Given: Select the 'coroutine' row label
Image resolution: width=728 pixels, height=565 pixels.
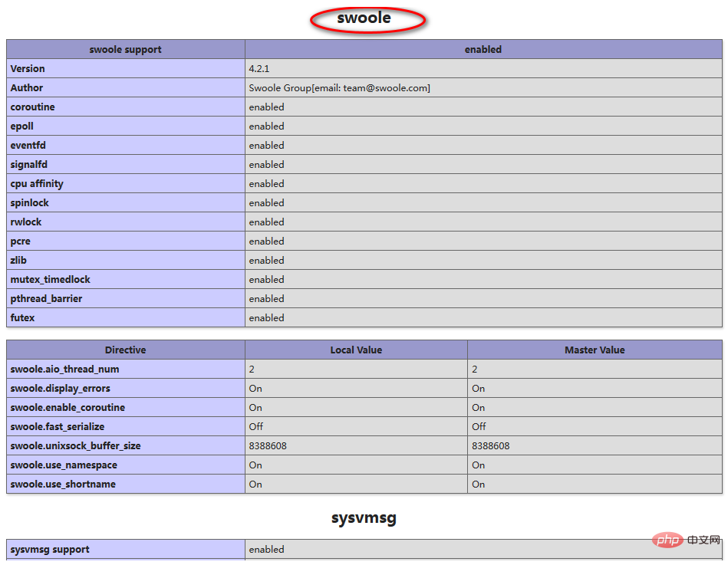Looking at the screenshot, I should pos(33,107).
